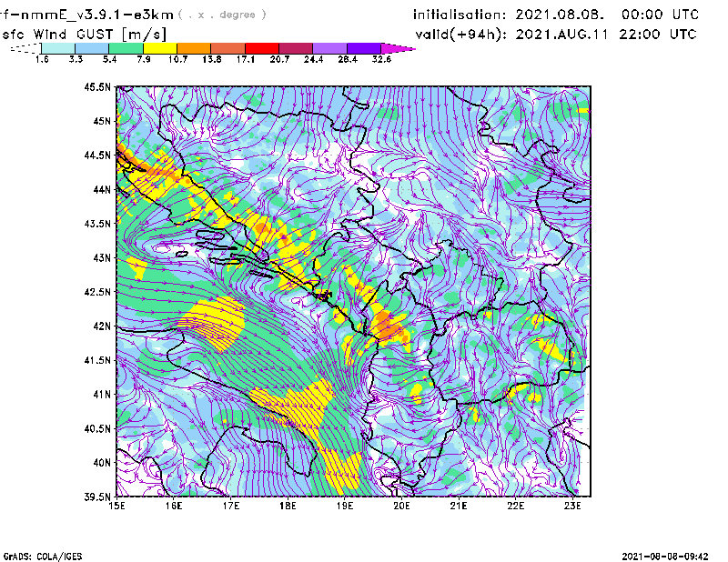This screenshot has width=728, height=562.
Task: Click the 41N latitude label
Action: coord(102,395)
